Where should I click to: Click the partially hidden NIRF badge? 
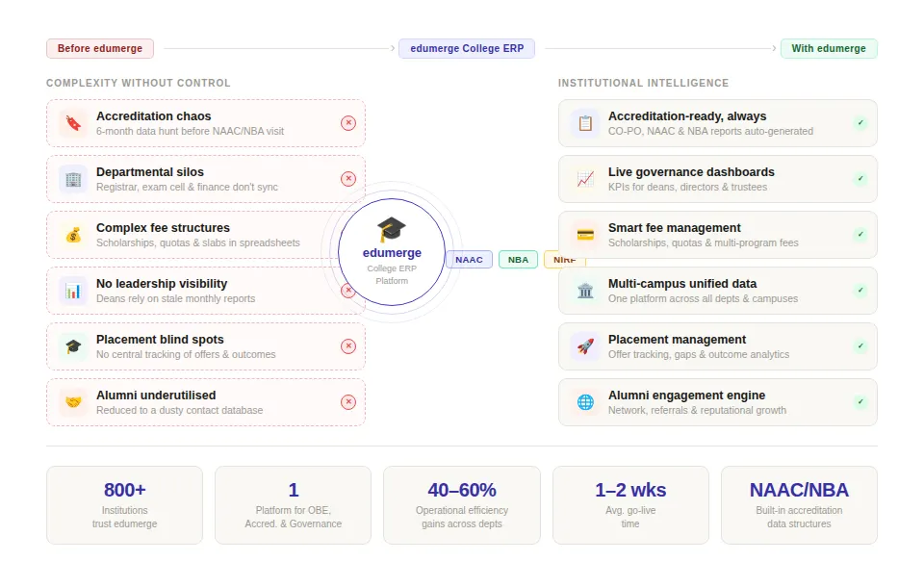pyautogui.click(x=565, y=259)
